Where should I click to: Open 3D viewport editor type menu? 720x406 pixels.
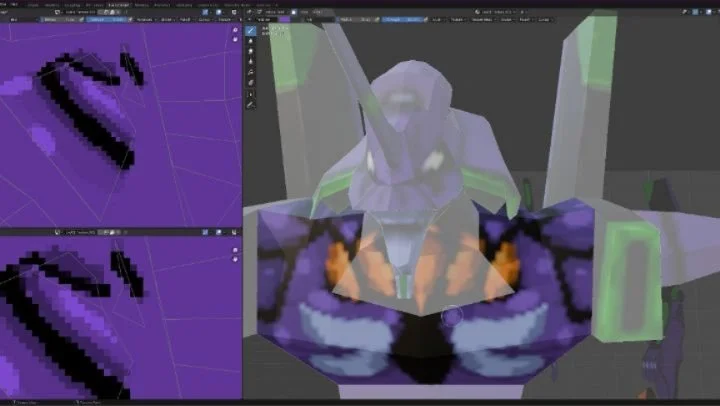click(x=249, y=12)
